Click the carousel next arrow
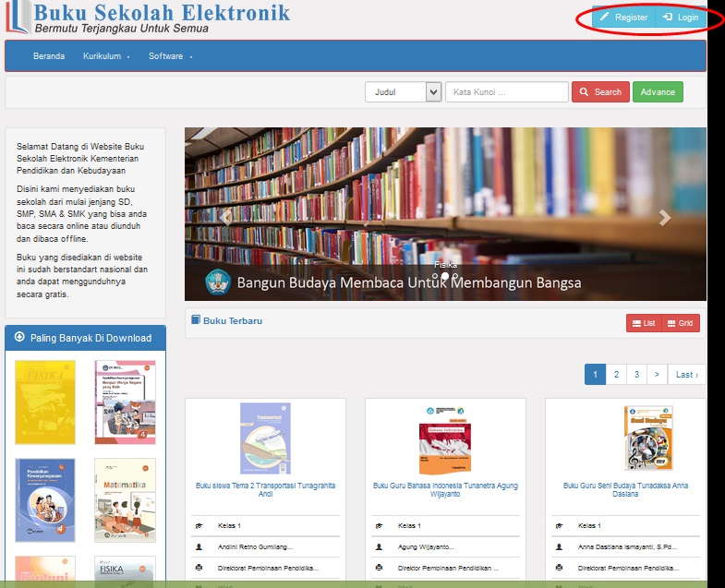This screenshot has width=725, height=588. tap(664, 218)
